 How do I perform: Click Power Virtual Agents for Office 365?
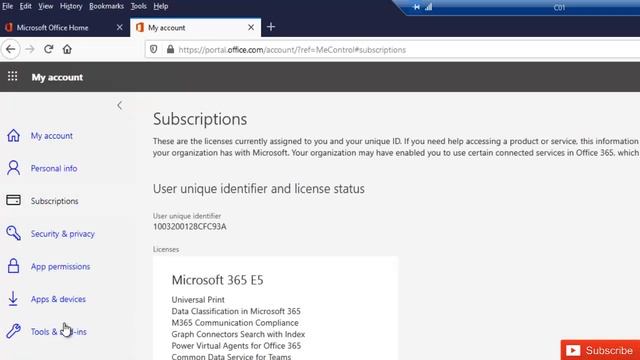coord(236,345)
